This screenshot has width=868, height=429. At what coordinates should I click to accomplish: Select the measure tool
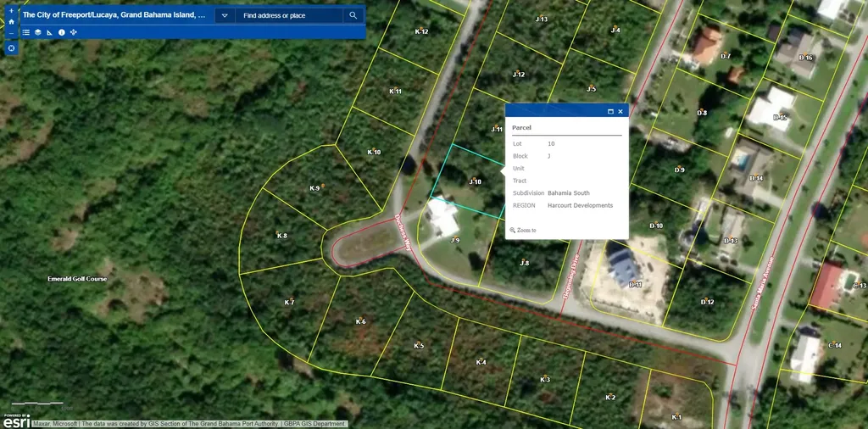click(49, 32)
